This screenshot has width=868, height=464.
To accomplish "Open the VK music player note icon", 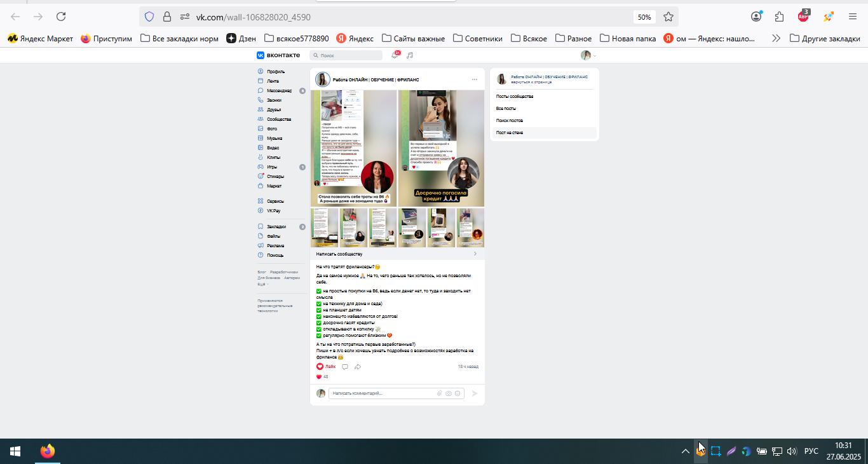I will click(x=410, y=55).
